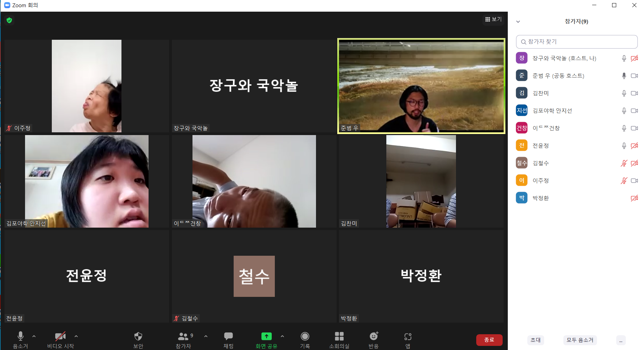This screenshot has height=350, width=644.
Task: Select the 철수 profile tile
Action: pyautogui.click(x=254, y=276)
